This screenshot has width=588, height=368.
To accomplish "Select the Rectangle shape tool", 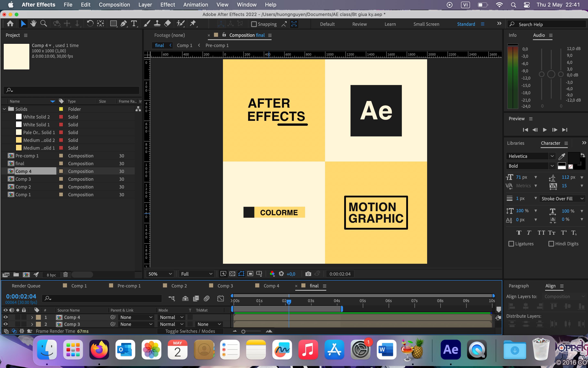I will [113, 24].
